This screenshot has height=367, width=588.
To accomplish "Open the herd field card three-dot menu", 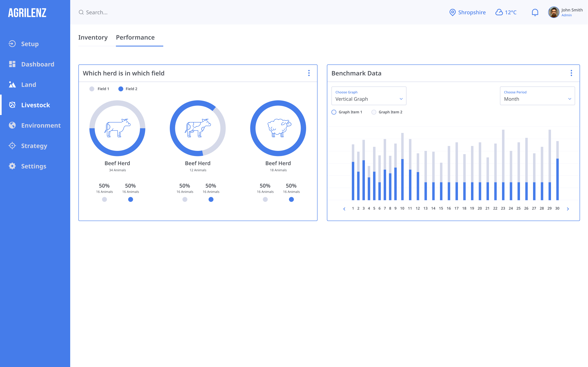I will pyautogui.click(x=309, y=73).
